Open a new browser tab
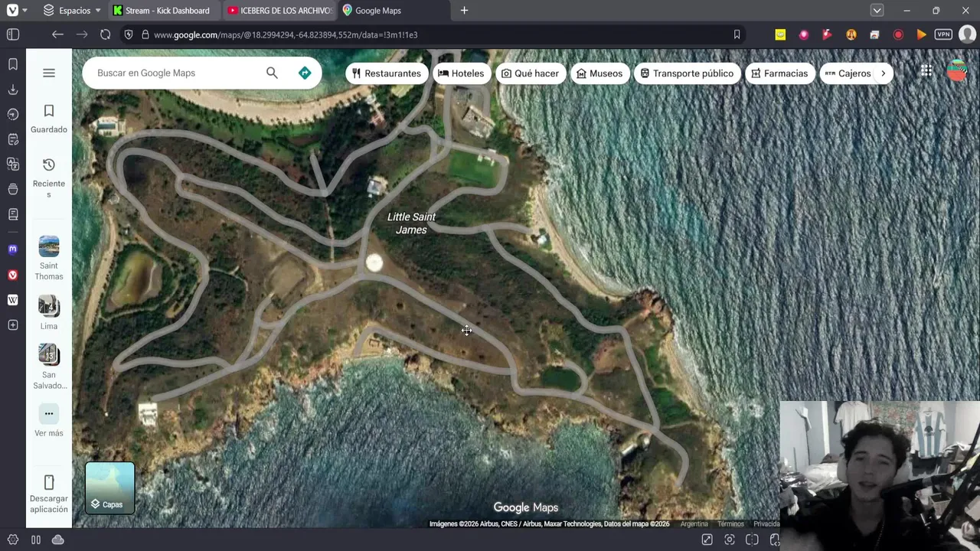 click(464, 11)
